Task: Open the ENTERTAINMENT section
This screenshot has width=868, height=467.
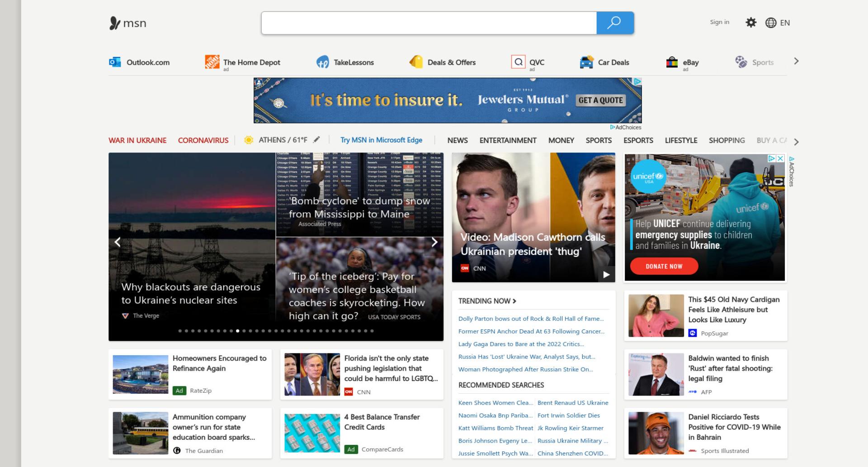Action: click(x=508, y=140)
